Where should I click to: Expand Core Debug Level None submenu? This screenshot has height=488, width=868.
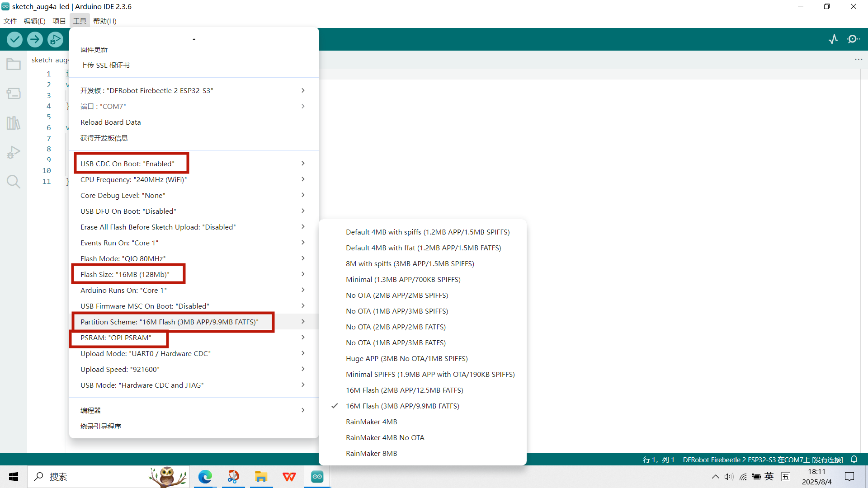[x=193, y=195]
